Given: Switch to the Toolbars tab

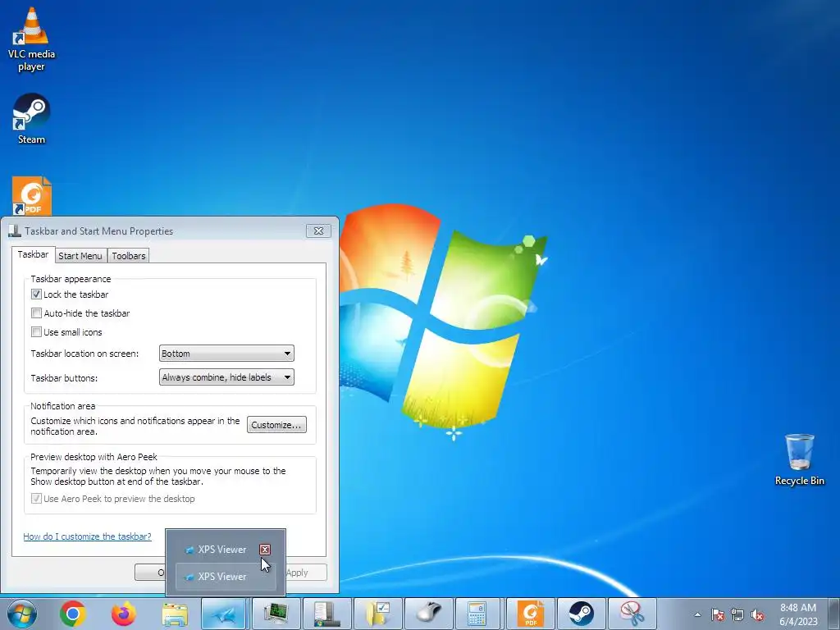Looking at the screenshot, I should click(129, 256).
